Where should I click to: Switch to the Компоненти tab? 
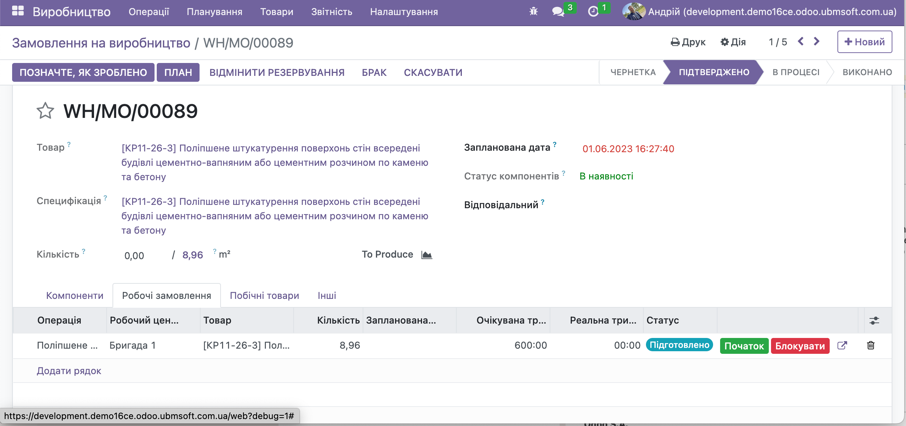75,296
